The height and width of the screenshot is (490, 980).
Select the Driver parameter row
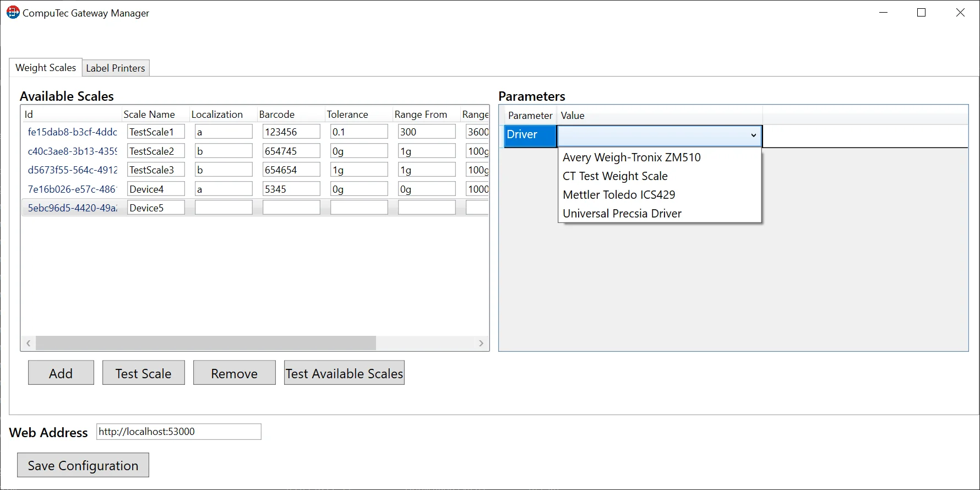(529, 135)
